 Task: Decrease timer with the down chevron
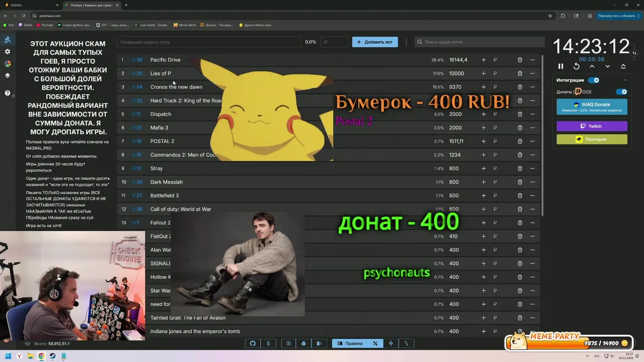click(x=607, y=66)
